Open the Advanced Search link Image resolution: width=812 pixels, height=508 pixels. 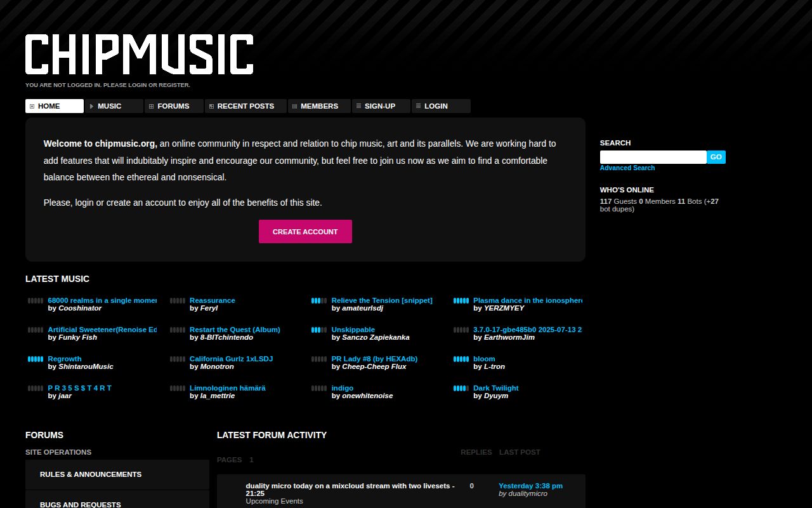click(627, 168)
